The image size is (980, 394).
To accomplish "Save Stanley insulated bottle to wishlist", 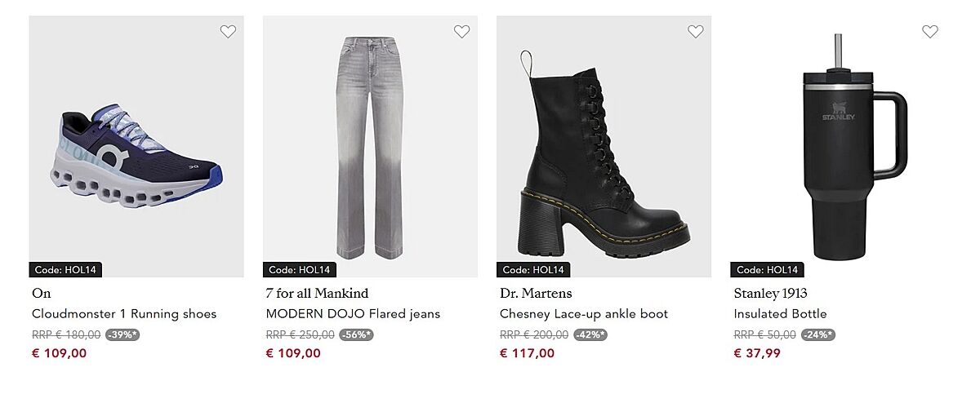I will tap(930, 32).
